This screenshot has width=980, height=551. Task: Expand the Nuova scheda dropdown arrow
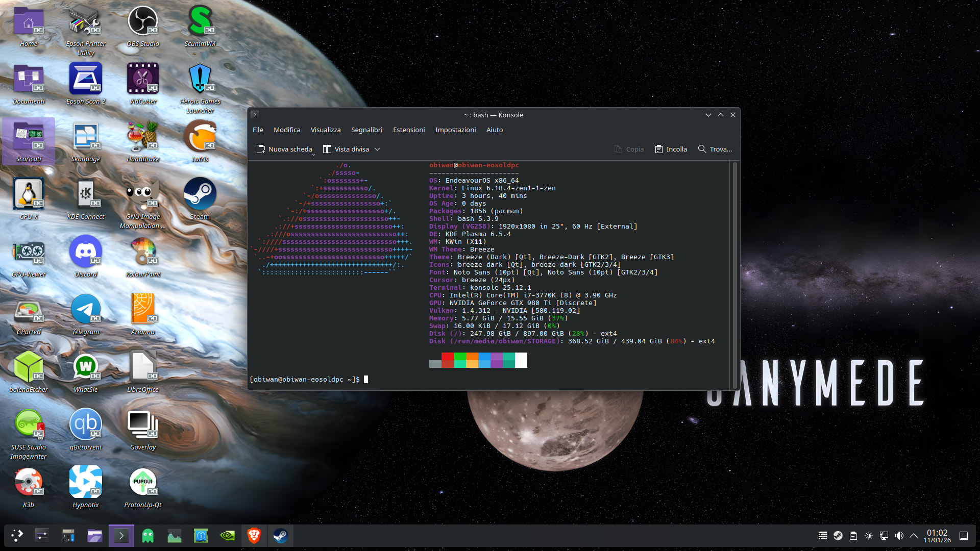pyautogui.click(x=313, y=154)
